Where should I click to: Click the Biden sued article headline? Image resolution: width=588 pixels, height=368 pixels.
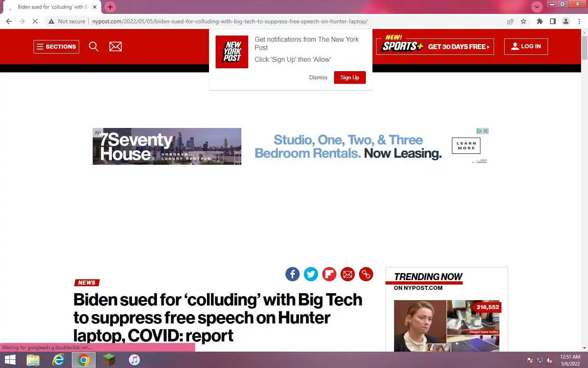point(218,318)
